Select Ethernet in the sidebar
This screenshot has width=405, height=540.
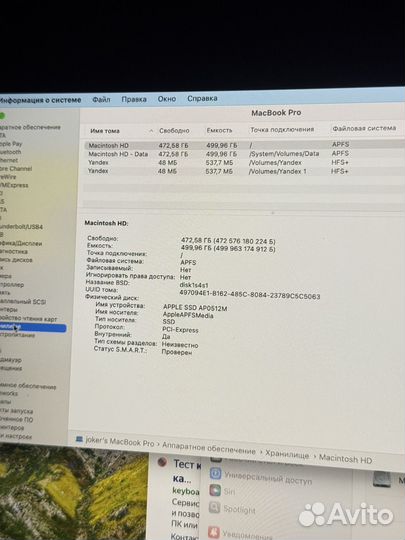click(x=9, y=160)
